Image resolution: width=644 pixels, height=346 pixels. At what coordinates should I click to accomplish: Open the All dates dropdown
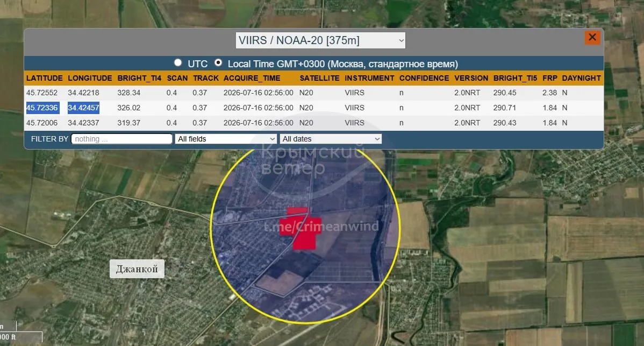click(331, 139)
